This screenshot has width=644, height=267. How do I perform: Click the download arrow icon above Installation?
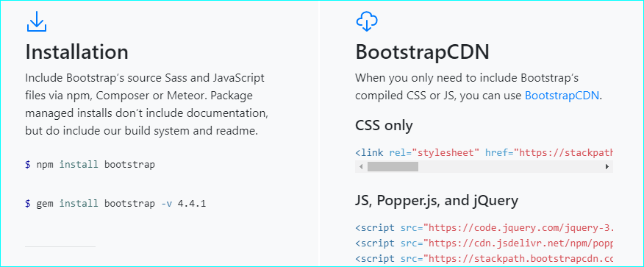point(37,22)
